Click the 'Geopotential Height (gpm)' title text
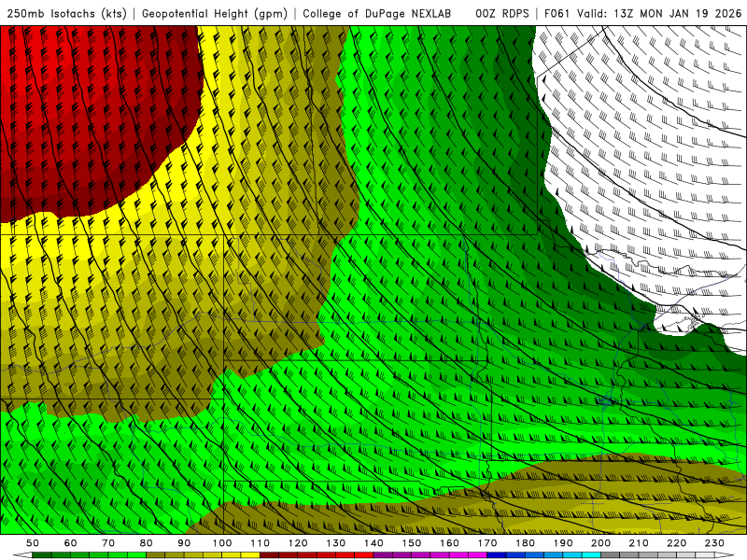747x560 pixels. click(x=215, y=13)
